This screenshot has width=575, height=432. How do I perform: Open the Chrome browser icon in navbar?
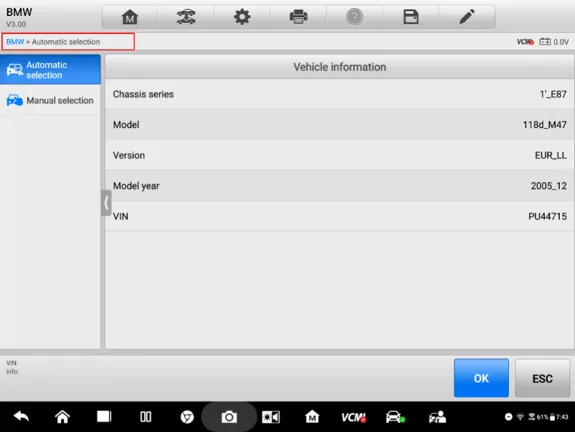(187, 417)
